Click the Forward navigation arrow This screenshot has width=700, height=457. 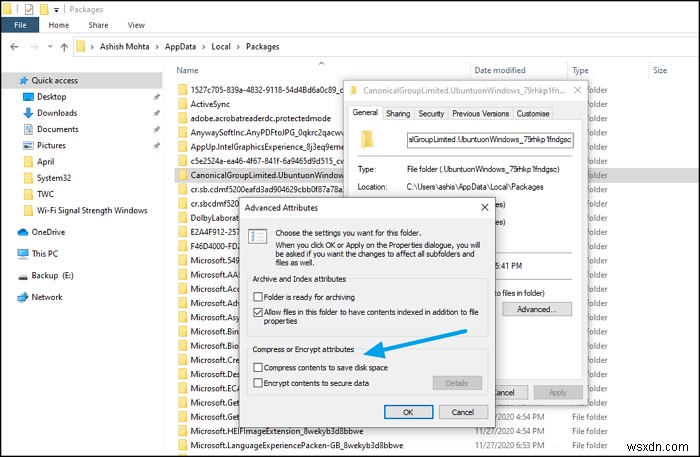pos(34,46)
